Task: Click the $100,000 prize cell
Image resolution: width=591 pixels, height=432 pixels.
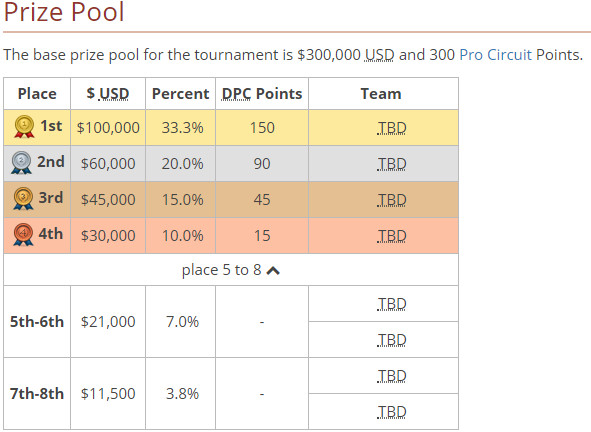Action: pyautogui.click(x=108, y=127)
